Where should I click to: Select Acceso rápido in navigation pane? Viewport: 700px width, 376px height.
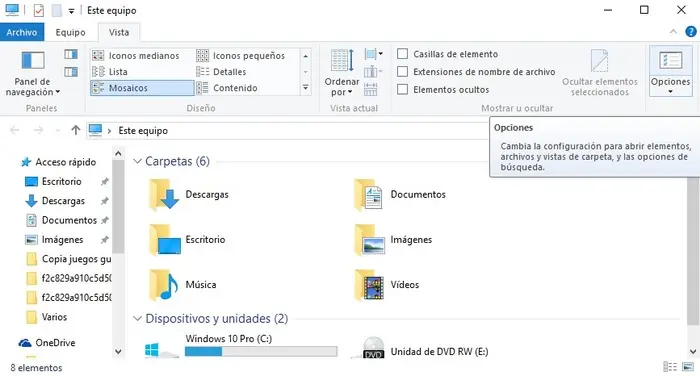(65, 162)
